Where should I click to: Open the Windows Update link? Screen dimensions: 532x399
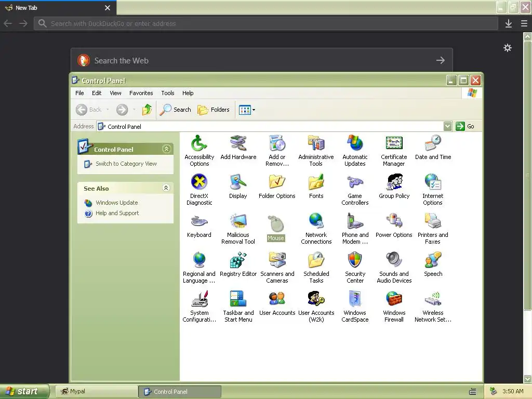[117, 203]
